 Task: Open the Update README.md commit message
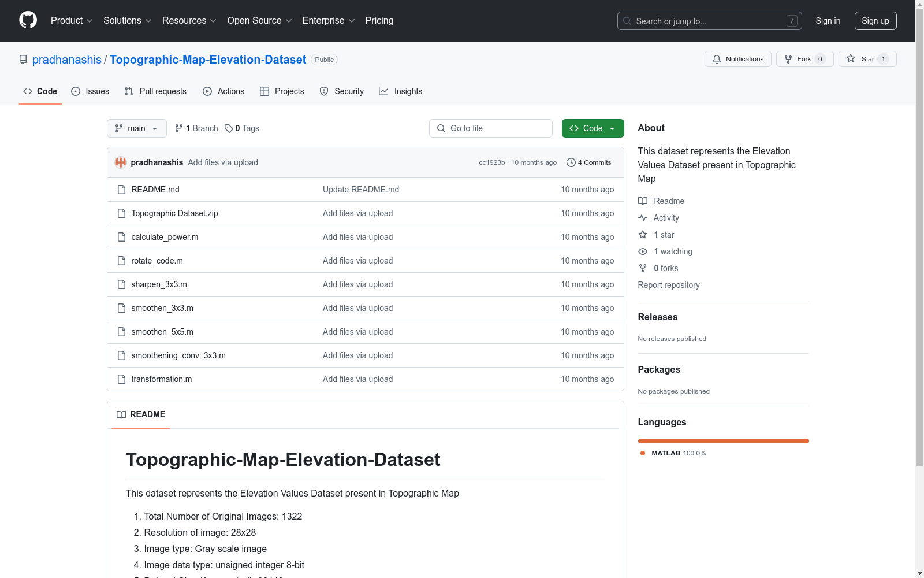[361, 190]
